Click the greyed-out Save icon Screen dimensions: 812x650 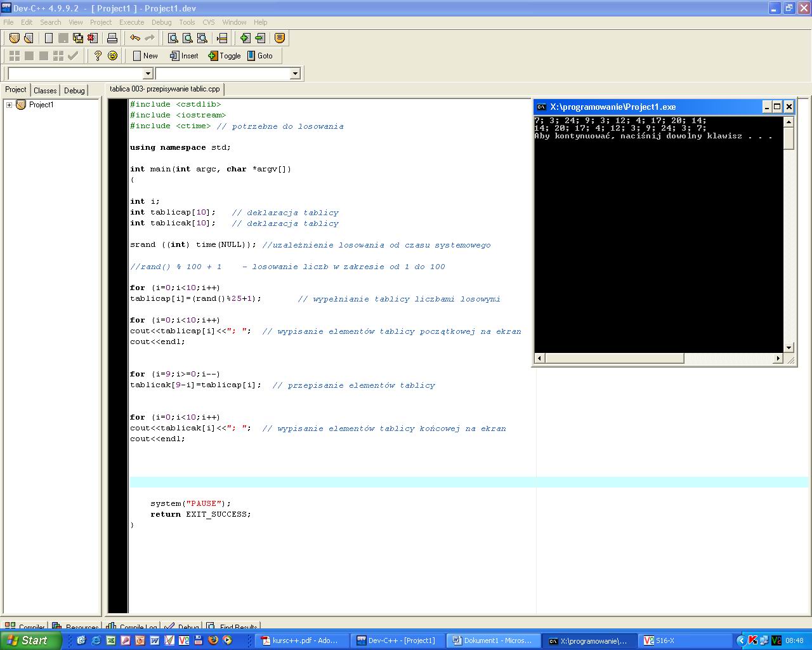63,38
